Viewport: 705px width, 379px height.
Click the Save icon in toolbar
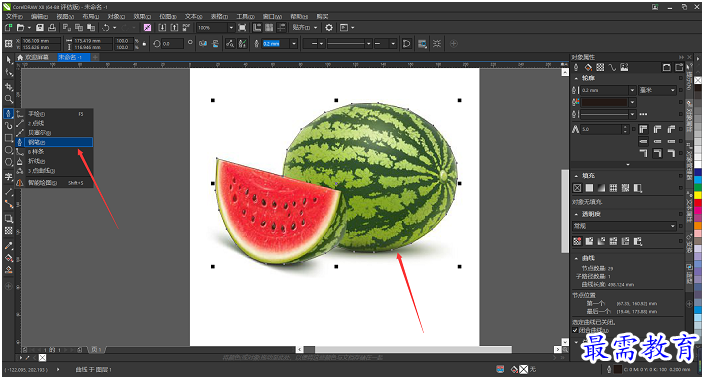pos(40,27)
